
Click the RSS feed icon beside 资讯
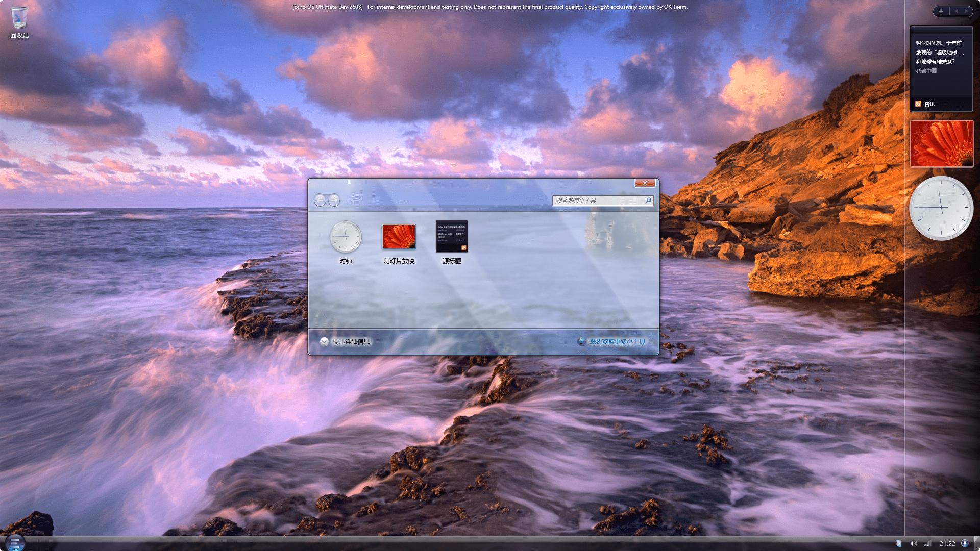918,104
